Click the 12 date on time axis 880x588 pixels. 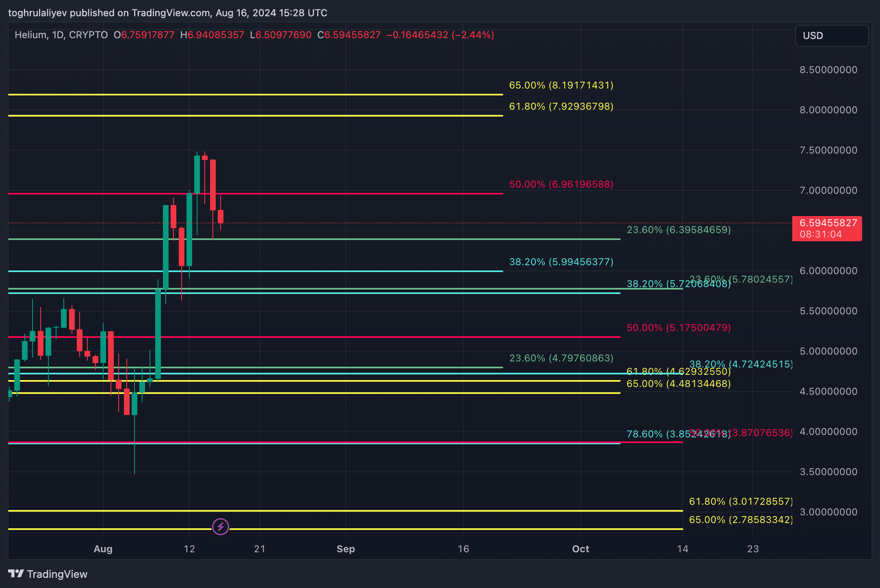(x=189, y=549)
